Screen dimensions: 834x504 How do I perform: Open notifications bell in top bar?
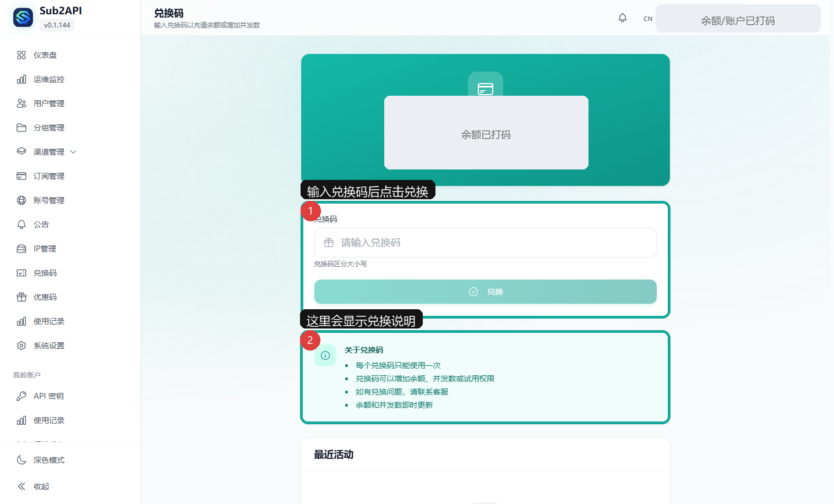tap(623, 18)
